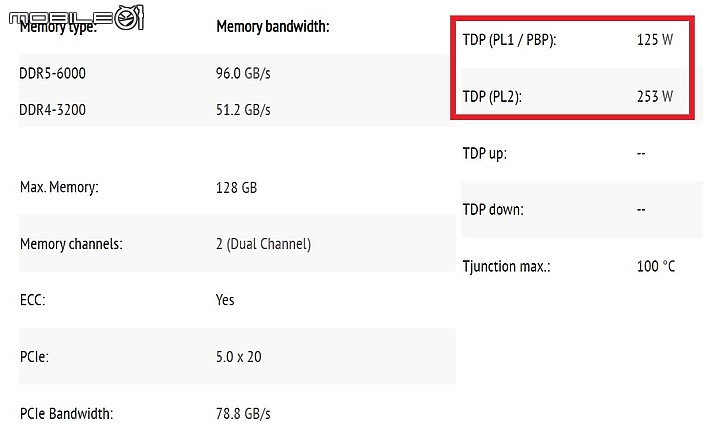Viewport: 720px width, 440px height.
Task: Click the TDP down label
Action: point(493,210)
